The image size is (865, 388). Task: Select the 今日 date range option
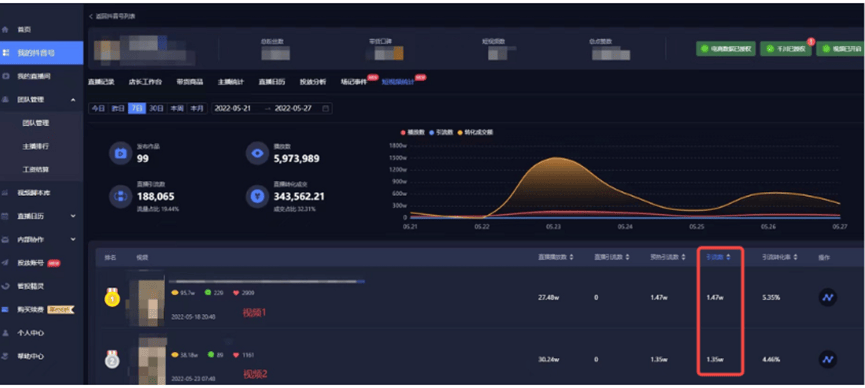point(98,109)
